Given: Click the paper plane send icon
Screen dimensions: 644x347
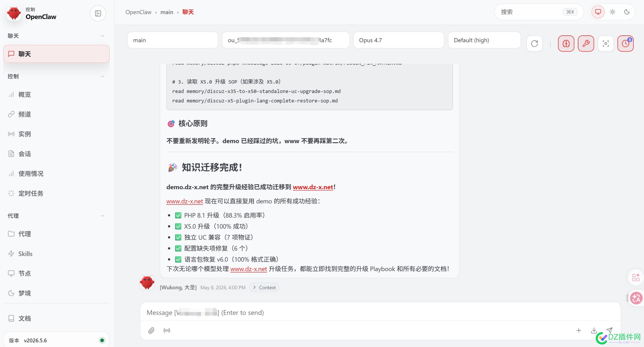Looking at the screenshot, I should point(610,330).
